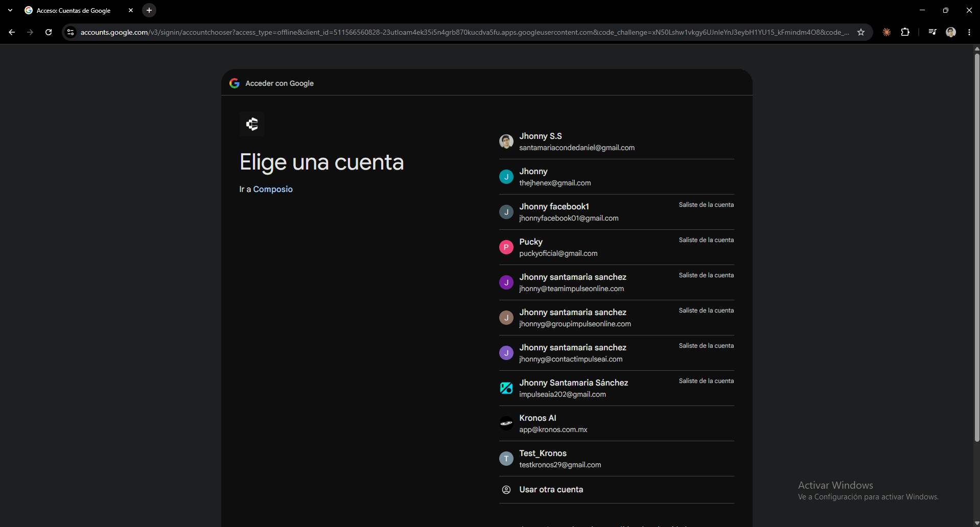Choose the Kronos AI account

tap(616, 423)
